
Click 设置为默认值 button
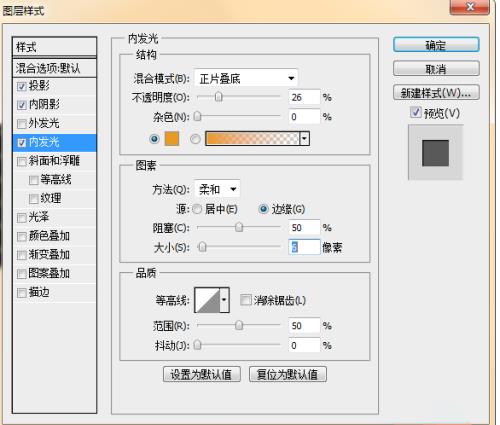click(202, 374)
